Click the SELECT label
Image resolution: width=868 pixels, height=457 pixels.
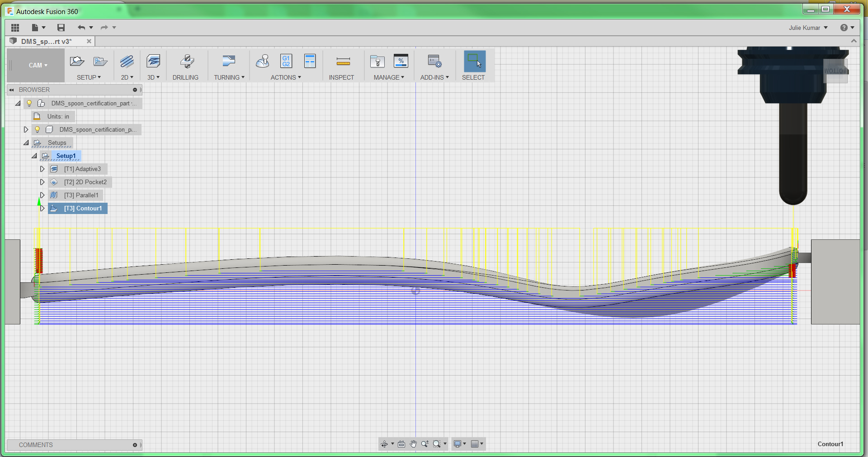click(473, 77)
